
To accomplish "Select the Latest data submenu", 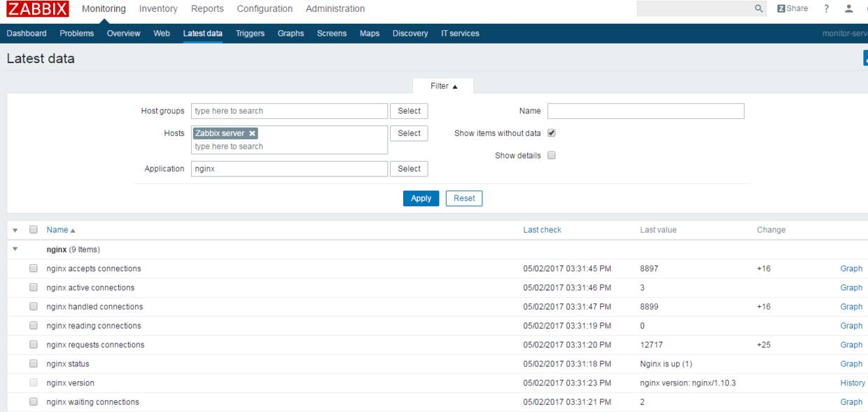I will pos(203,34).
